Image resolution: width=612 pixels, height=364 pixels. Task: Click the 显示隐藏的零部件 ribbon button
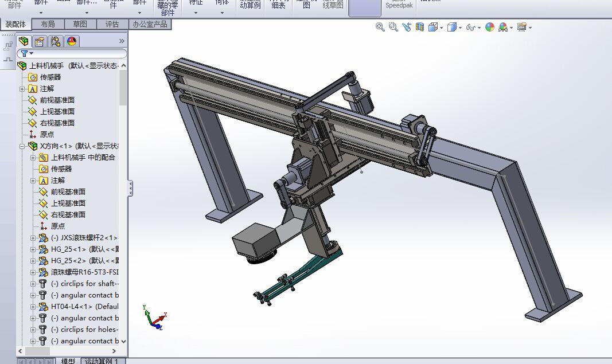[x=167, y=7]
